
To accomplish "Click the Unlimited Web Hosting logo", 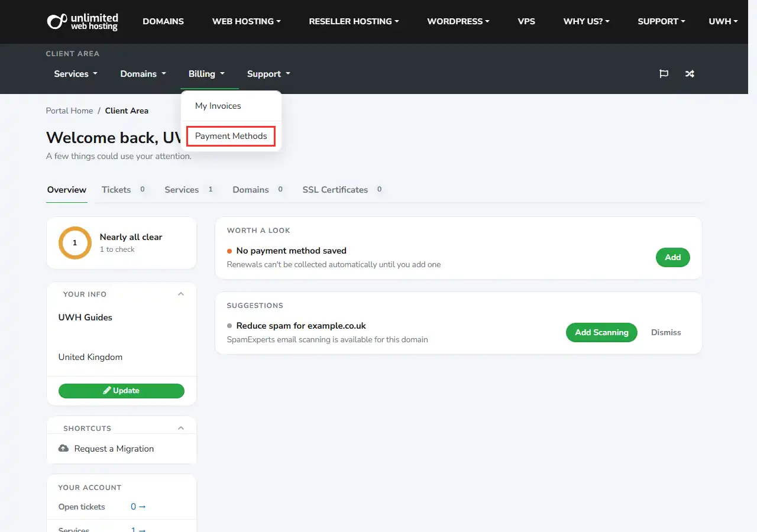I will coord(83,22).
